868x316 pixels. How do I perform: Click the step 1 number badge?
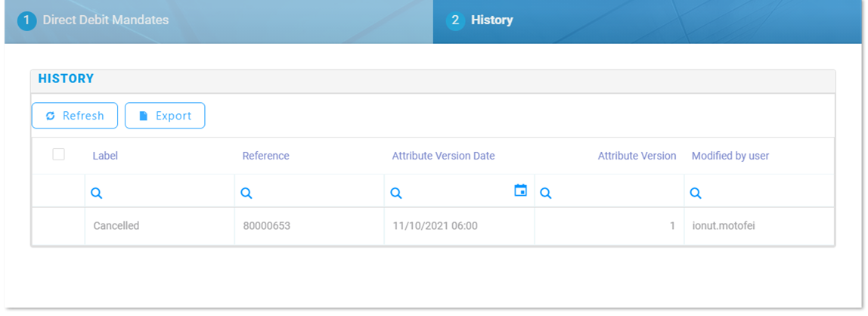[x=26, y=20]
